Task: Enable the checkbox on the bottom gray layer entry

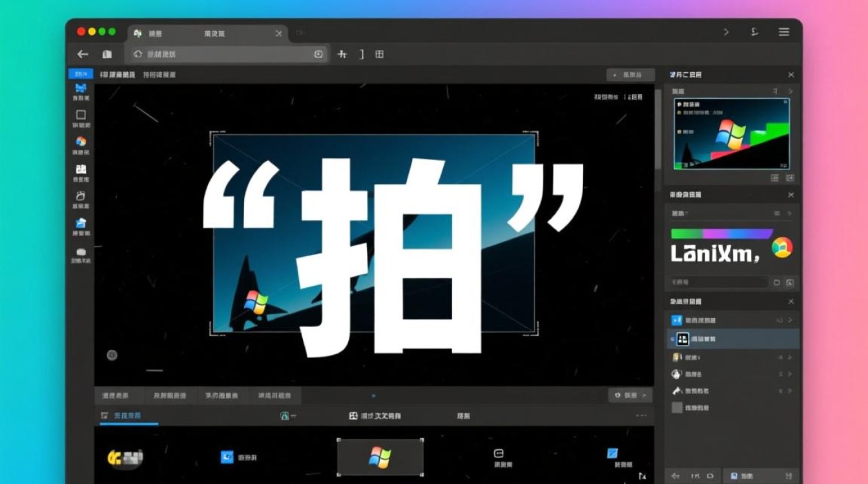Action: pos(676,407)
